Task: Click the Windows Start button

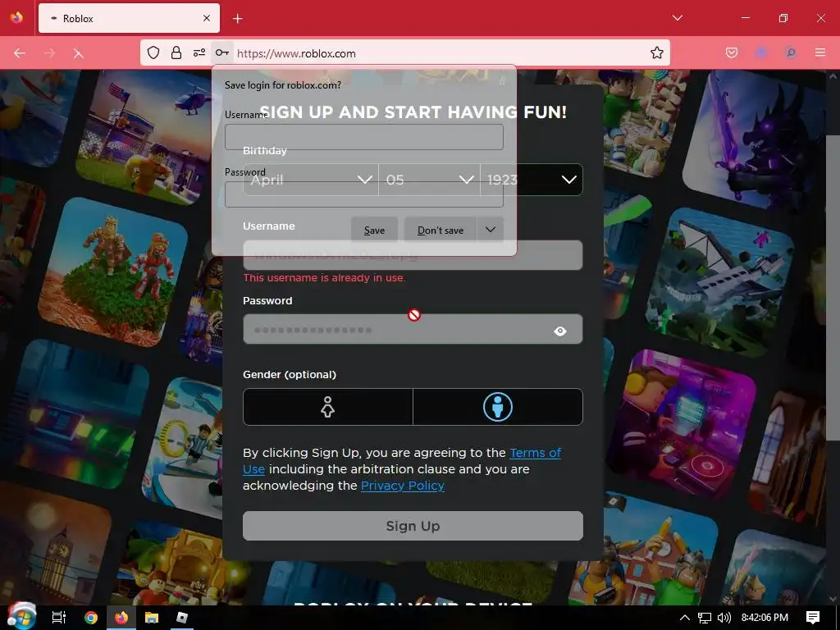Action: [21, 617]
